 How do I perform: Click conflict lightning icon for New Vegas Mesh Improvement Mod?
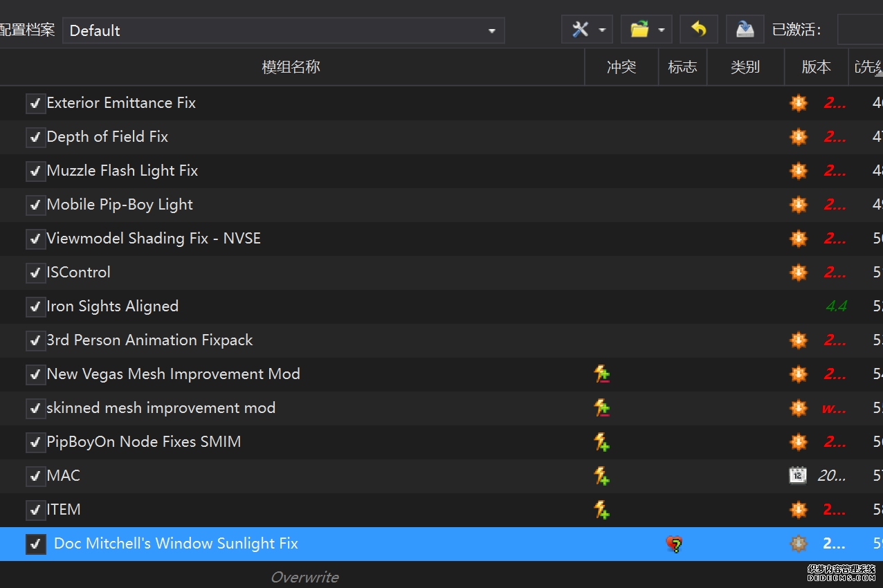[602, 374]
